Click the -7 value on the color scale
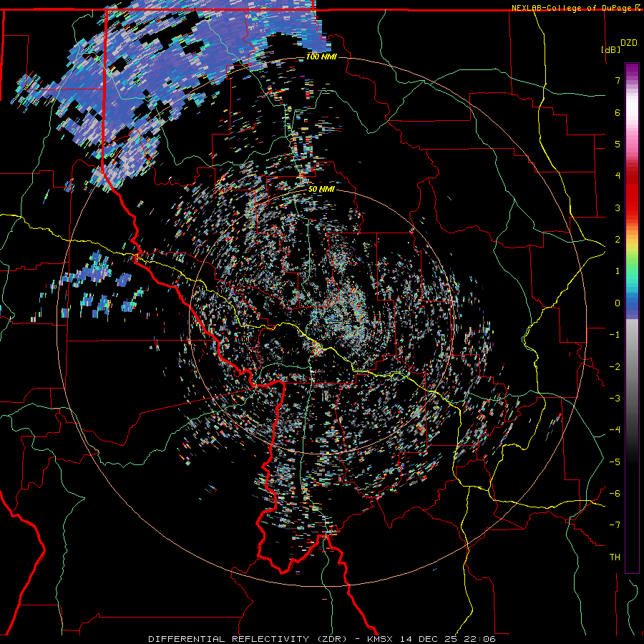 click(x=615, y=525)
